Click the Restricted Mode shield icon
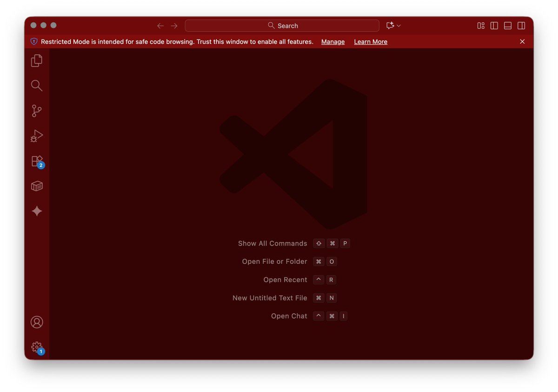The height and width of the screenshot is (392, 558). (34, 41)
